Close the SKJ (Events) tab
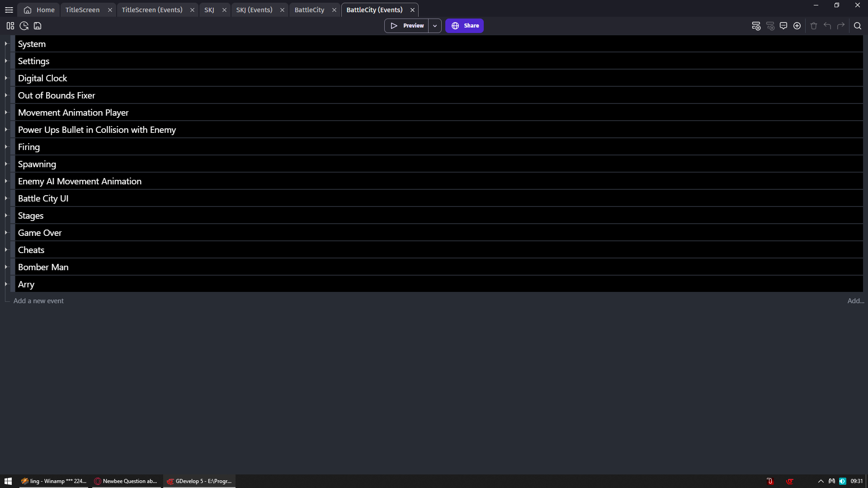 (x=282, y=9)
